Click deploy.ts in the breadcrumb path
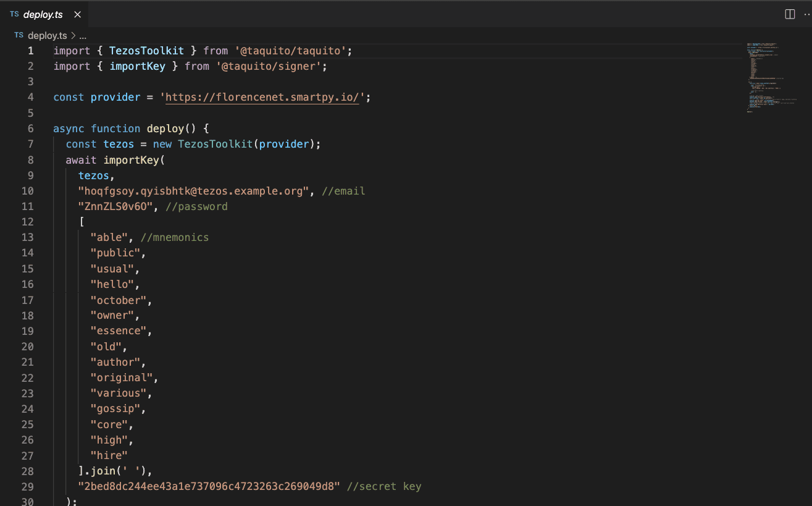This screenshot has width=812, height=506. pos(47,35)
